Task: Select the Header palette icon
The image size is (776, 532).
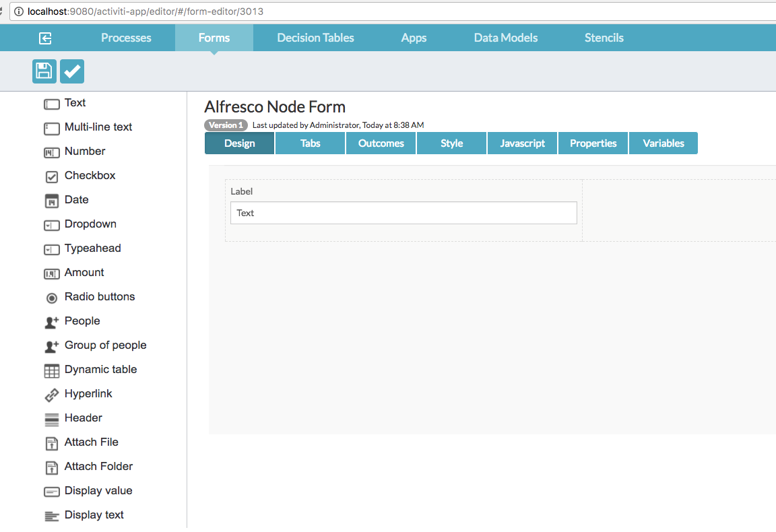Action: coord(52,420)
